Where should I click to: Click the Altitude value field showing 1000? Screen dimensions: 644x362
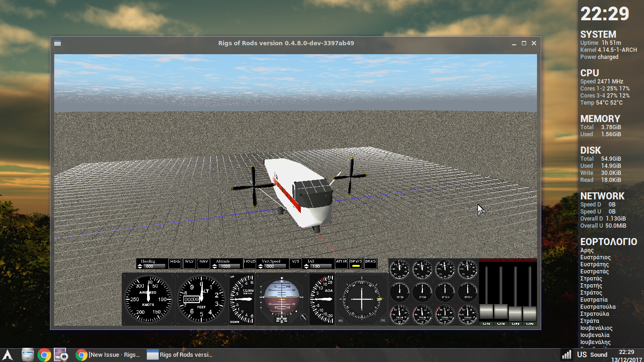pyautogui.click(x=230, y=266)
